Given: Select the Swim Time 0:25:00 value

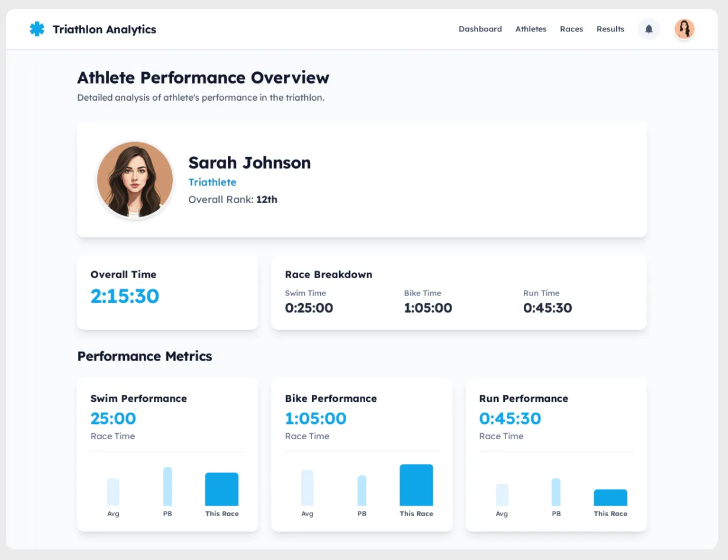Looking at the screenshot, I should point(309,308).
